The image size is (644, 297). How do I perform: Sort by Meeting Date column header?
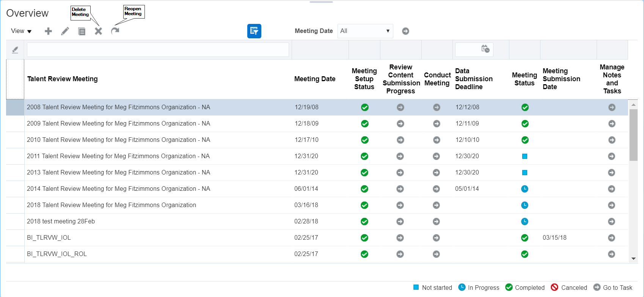pyautogui.click(x=315, y=79)
